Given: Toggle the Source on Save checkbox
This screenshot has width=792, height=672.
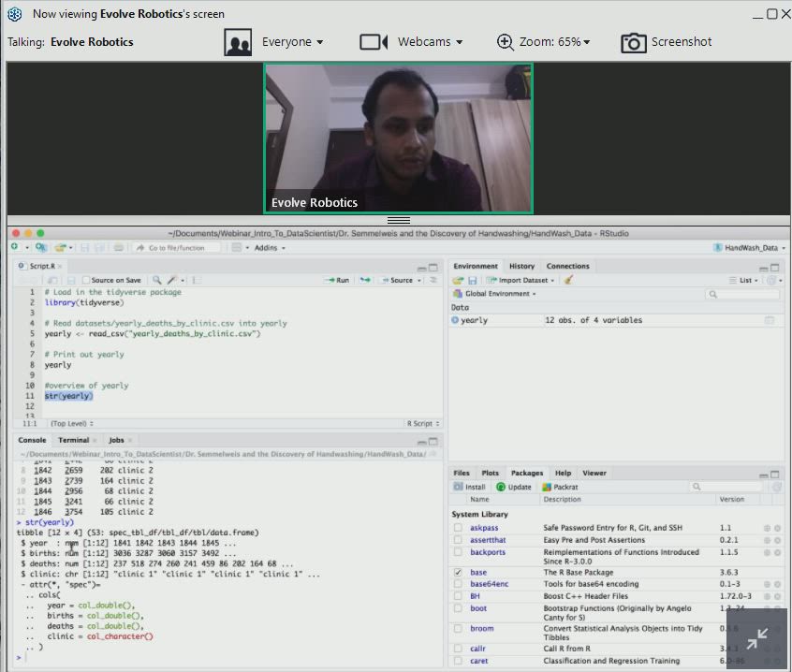Looking at the screenshot, I should click(x=86, y=280).
